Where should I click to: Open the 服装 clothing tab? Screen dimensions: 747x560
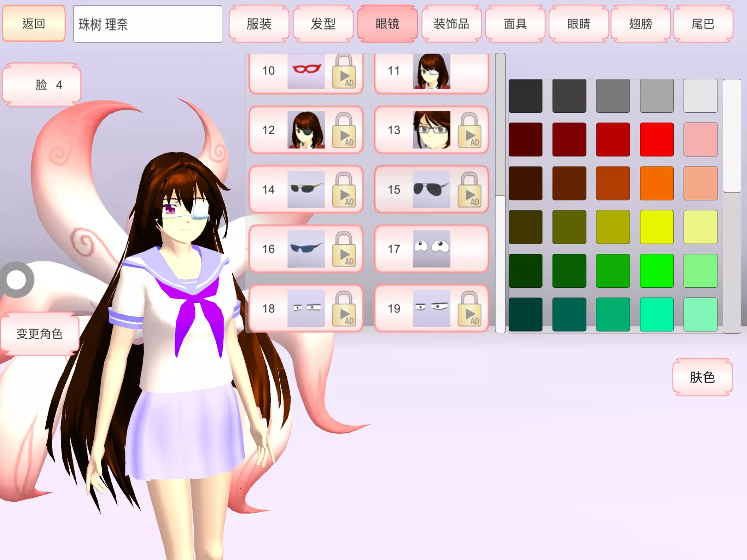(259, 24)
